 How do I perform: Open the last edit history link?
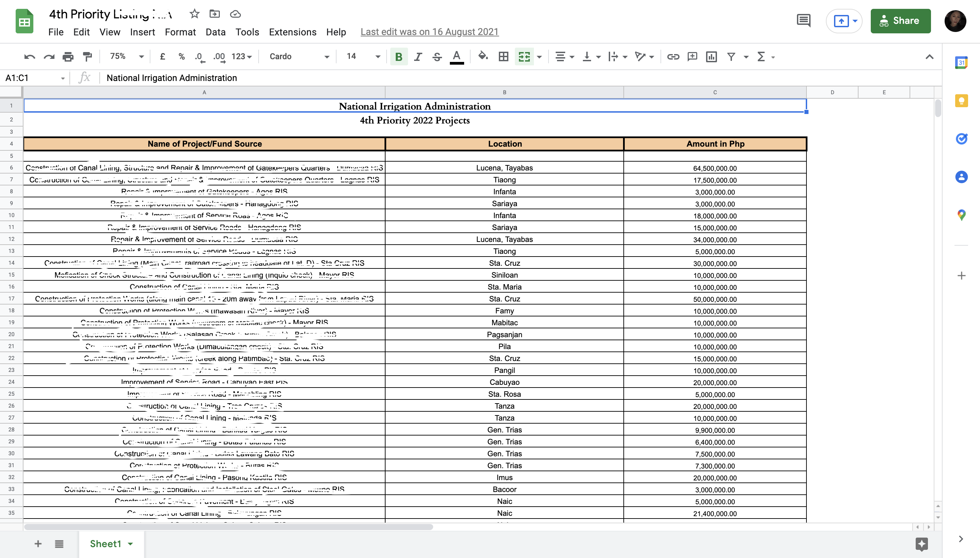pos(429,32)
